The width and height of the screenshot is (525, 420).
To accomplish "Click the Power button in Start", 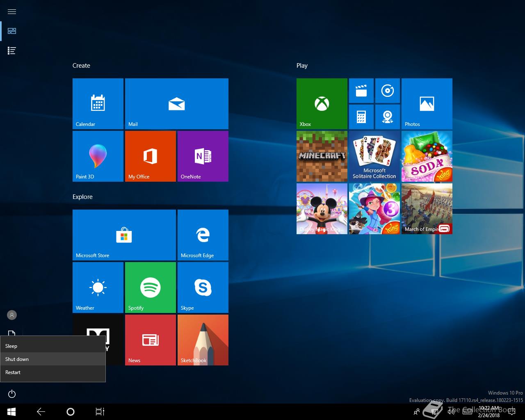I will pos(12,394).
